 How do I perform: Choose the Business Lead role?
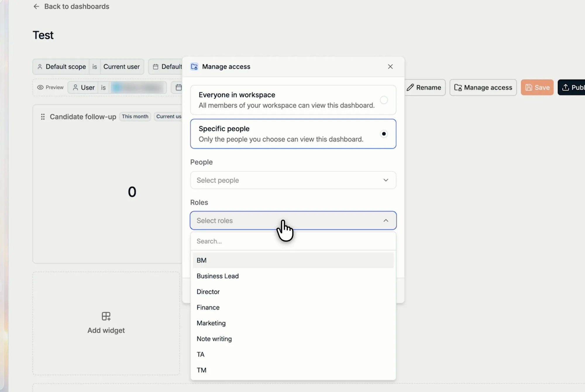point(293,276)
